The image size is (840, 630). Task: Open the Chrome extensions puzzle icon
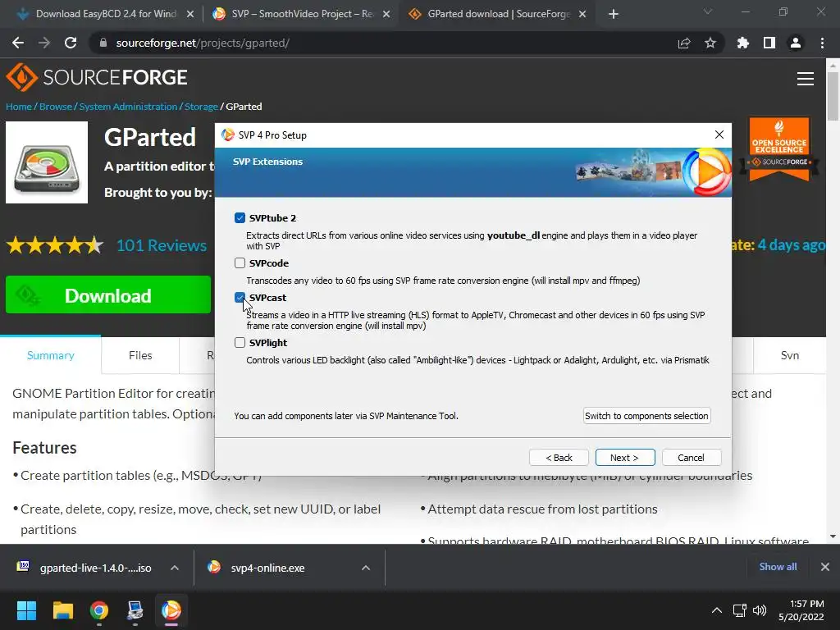coord(742,43)
